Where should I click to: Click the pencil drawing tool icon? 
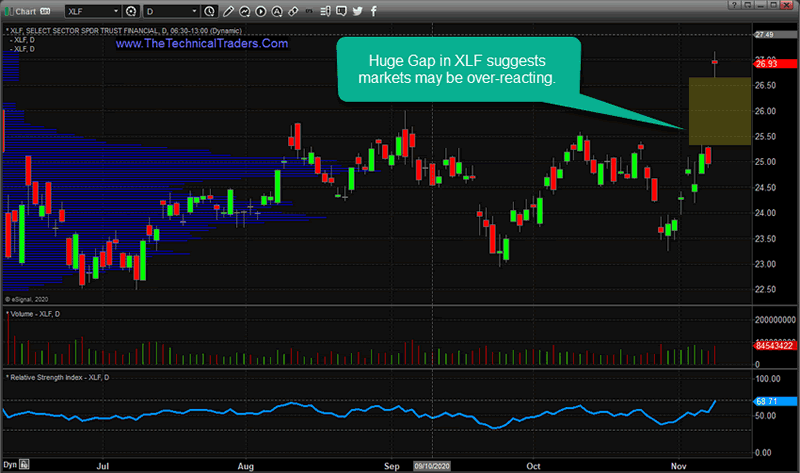230,11
